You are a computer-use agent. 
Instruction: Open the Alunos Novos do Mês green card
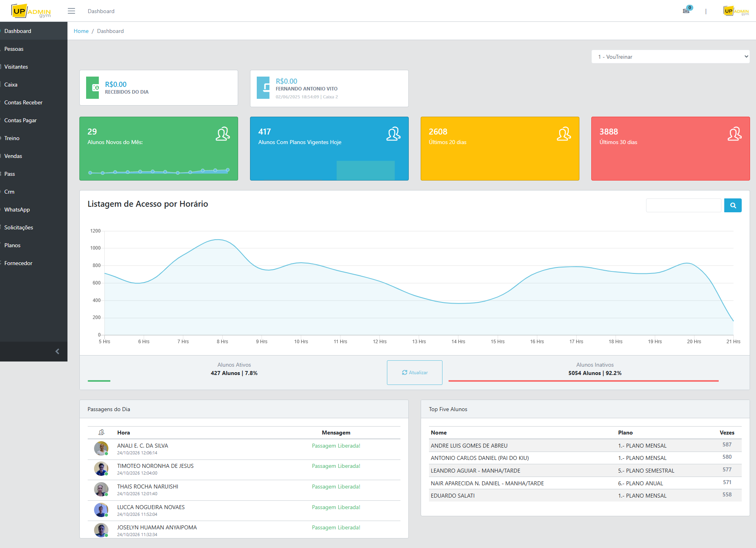point(159,148)
